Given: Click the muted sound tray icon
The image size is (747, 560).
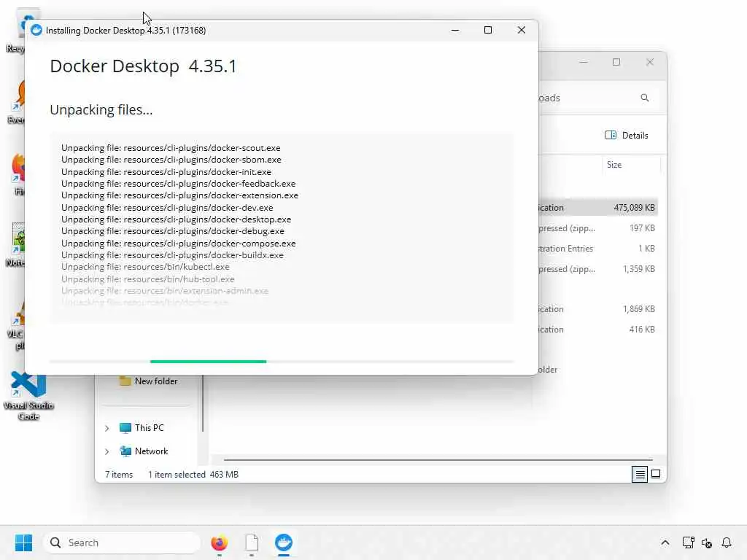Looking at the screenshot, I should (x=706, y=542).
